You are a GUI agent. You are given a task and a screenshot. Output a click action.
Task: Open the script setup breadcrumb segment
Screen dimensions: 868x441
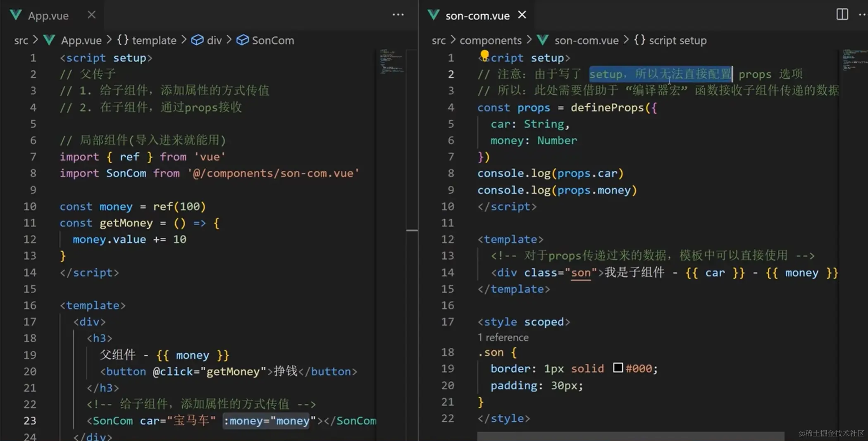tap(678, 41)
